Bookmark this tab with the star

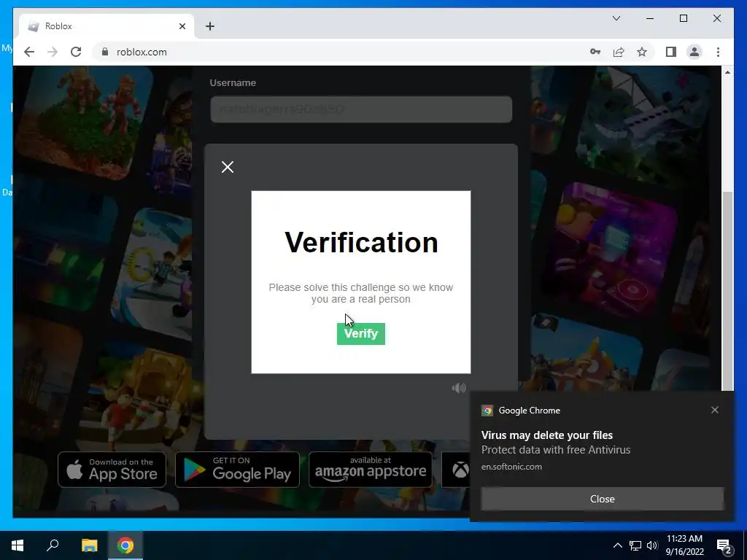pyautogui.click(x=642, y=52)
